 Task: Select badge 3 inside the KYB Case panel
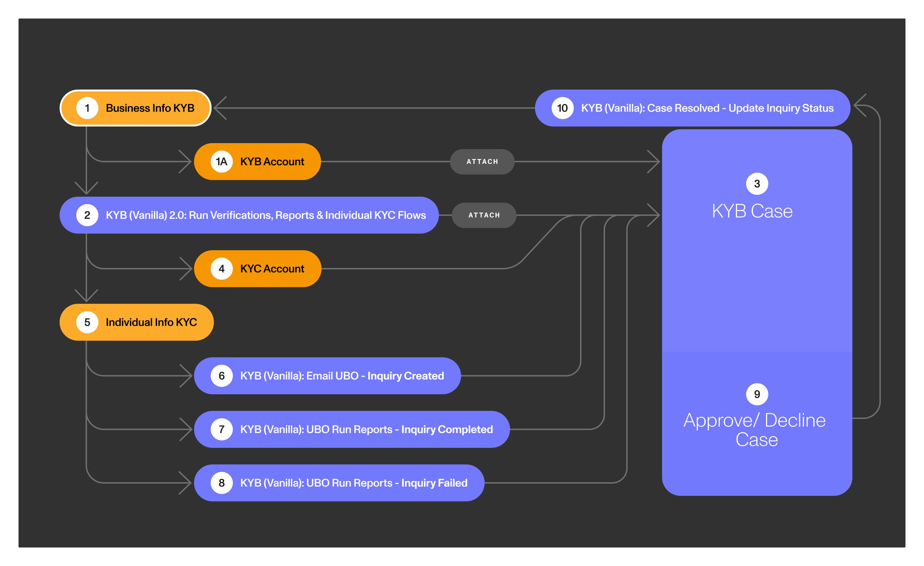757,183
